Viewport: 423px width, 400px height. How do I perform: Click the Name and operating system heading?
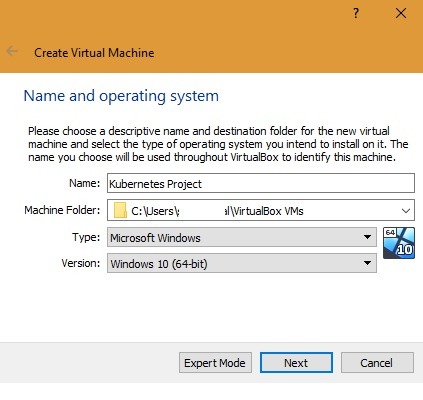121,96
